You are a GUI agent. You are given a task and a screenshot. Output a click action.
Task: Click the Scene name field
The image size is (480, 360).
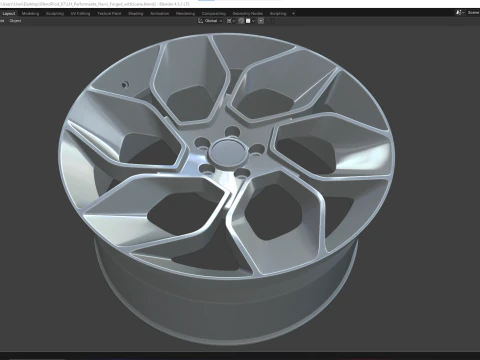click(473, 13)
